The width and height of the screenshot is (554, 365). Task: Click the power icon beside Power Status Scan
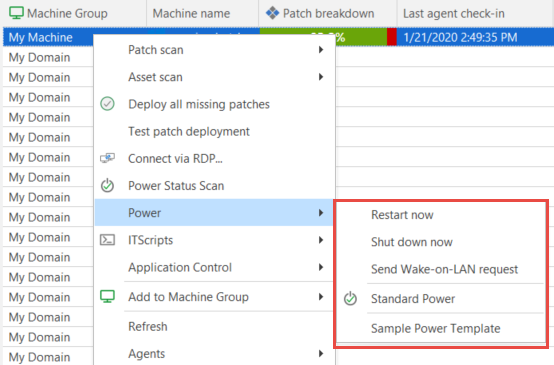(x=107, y=186)
